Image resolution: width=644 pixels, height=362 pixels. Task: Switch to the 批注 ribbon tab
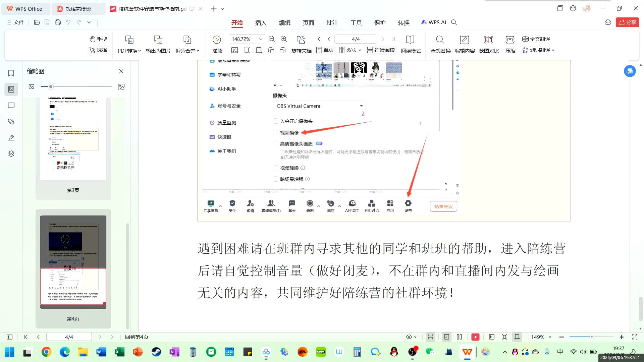point(332,22)
